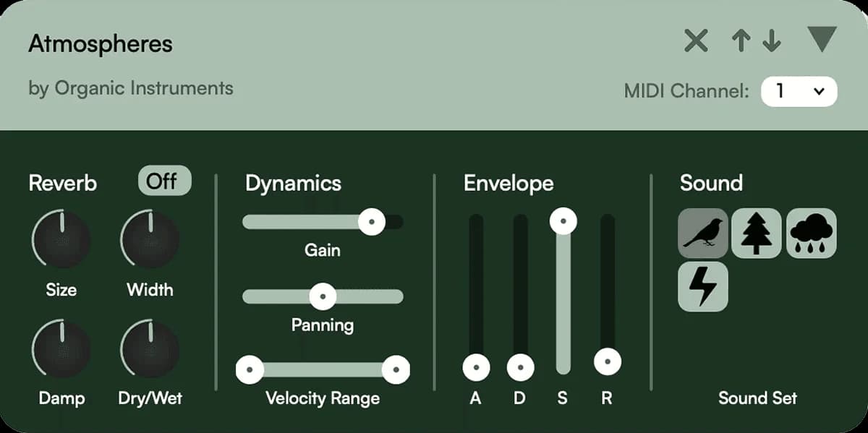Click the Attack envelope slider handle
868x433 pixels.
click(476, 368)
